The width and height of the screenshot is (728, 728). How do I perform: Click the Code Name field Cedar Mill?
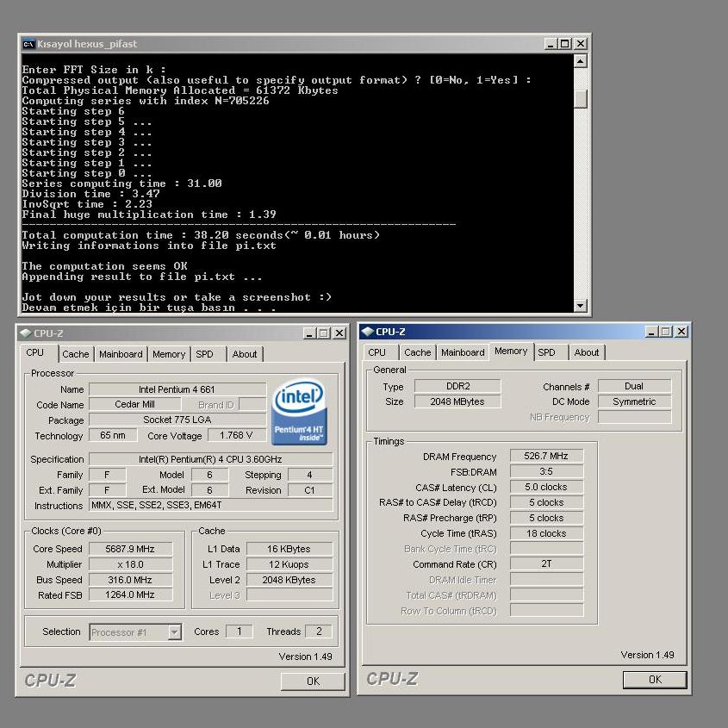coord(135,404)
